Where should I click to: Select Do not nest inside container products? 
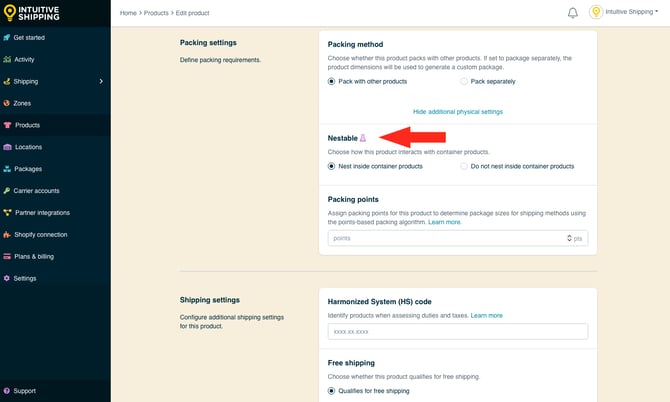pos(464,166)
